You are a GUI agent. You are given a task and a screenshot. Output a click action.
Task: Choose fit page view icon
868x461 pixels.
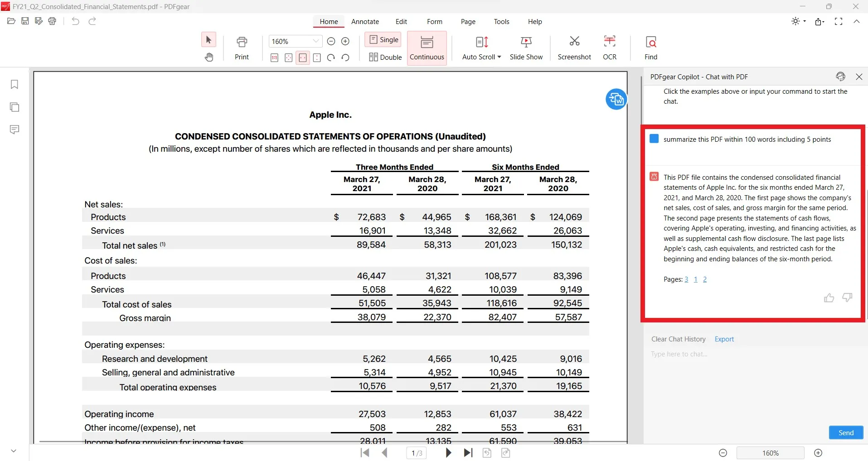288,58
